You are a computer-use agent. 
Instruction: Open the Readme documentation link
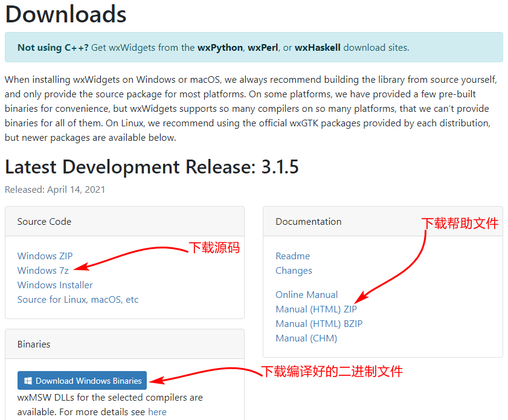coord(293,256)
